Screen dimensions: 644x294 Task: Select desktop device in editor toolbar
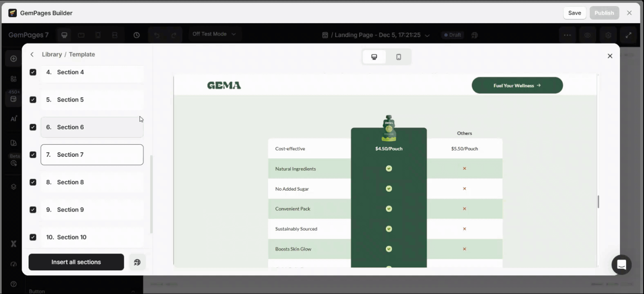click(x=64, y=35)
